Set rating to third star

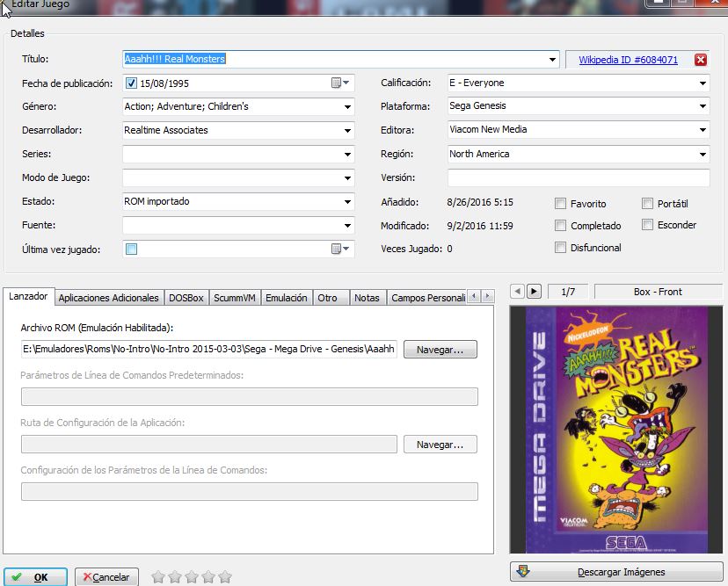[192, 576]
